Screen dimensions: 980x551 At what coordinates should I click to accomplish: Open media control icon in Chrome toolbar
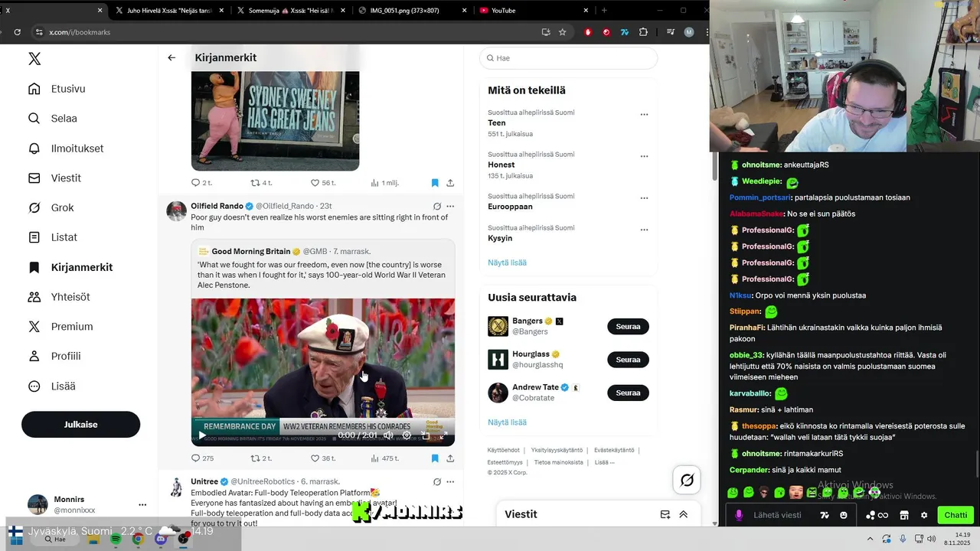pos(671,32)
